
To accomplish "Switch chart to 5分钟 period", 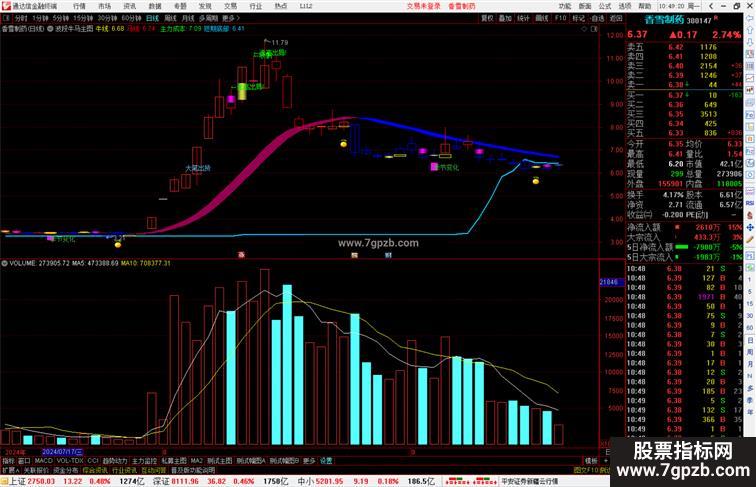I will click(x=61, y=18).
